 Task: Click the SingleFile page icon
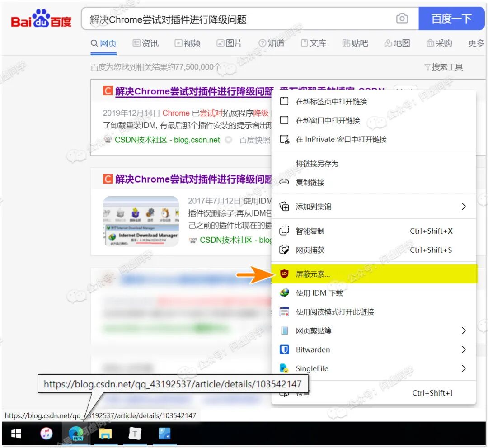(x=284, y=368)
